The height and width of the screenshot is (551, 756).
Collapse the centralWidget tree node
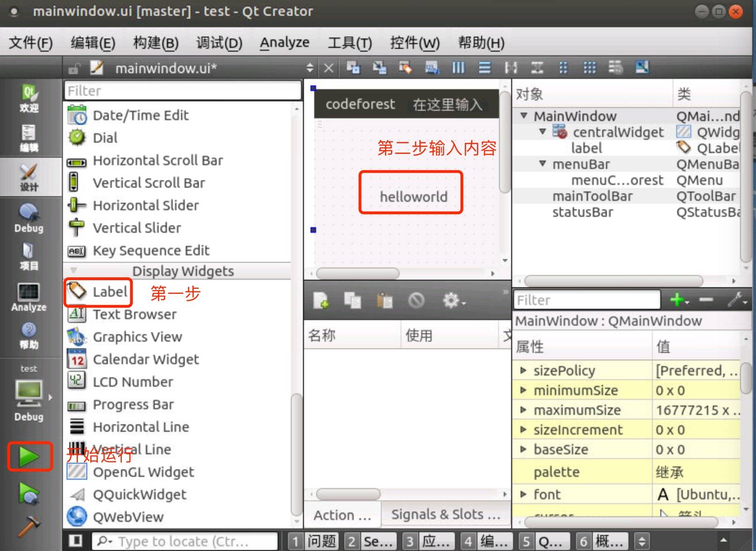(543, 131)
